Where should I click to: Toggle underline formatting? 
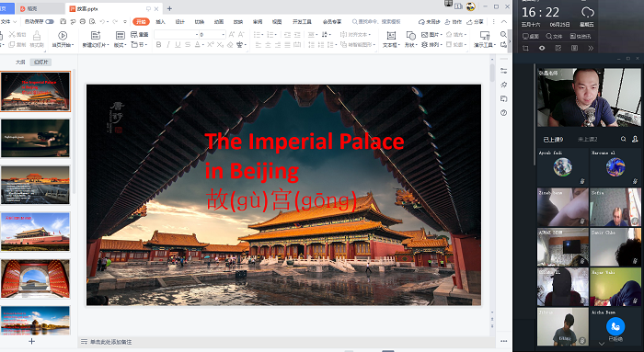pos(178,45)
